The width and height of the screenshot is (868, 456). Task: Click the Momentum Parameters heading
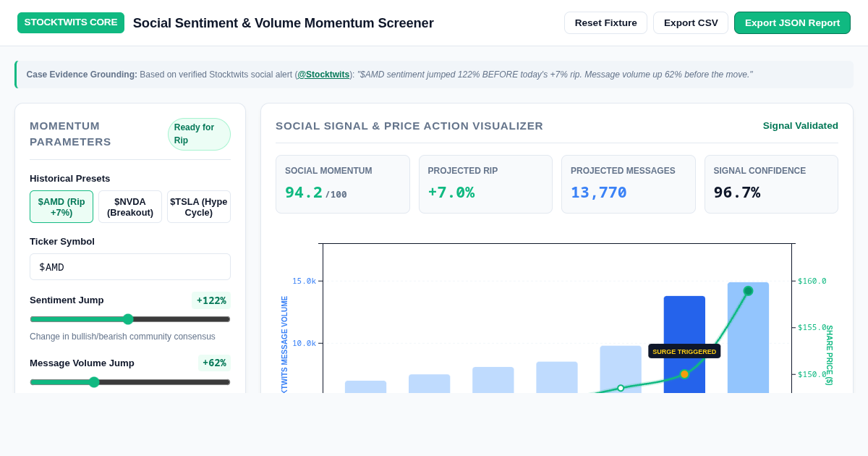(70, 134)
